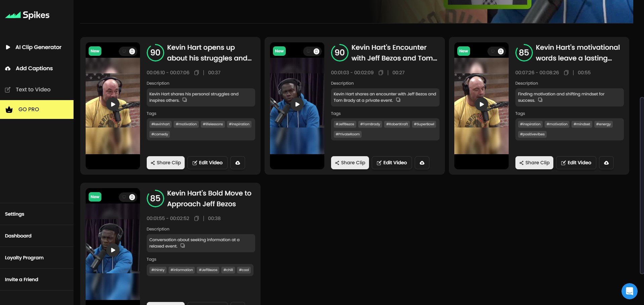Switch 'Bold Move' clip to landscape
Image resolution: width=644 pixels, height=305 pixels.
pyautogui.click(x=124, y=197)
